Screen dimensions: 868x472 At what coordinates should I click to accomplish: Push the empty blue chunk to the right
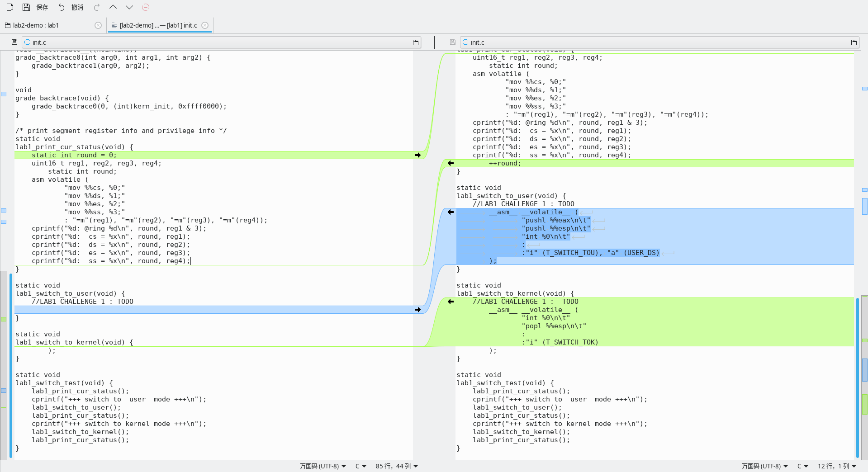click(x=417, y=310)
